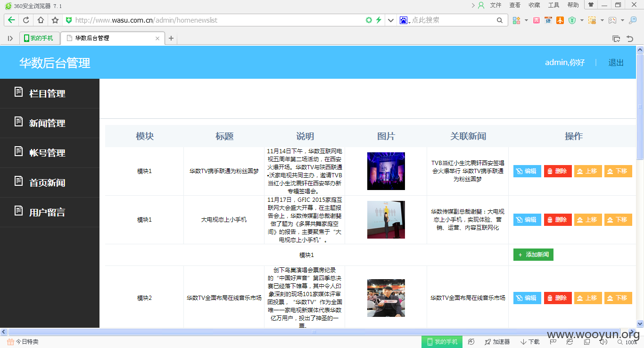Screen dimensions: 644x348
Task: Open the browser skin shirt icon
Action: click(x=591, y=5)
